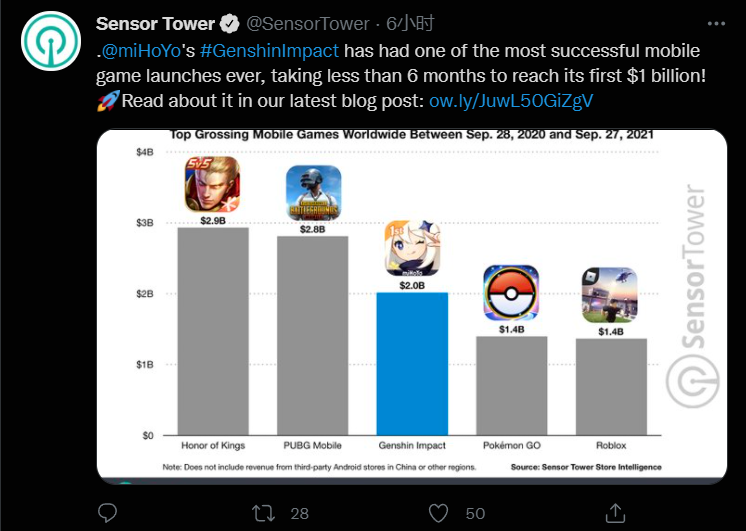Image resolution: width=746 pixels, height=531 pixels.
Task: Click the blue Genshin Impact bar
Action: 412,364
